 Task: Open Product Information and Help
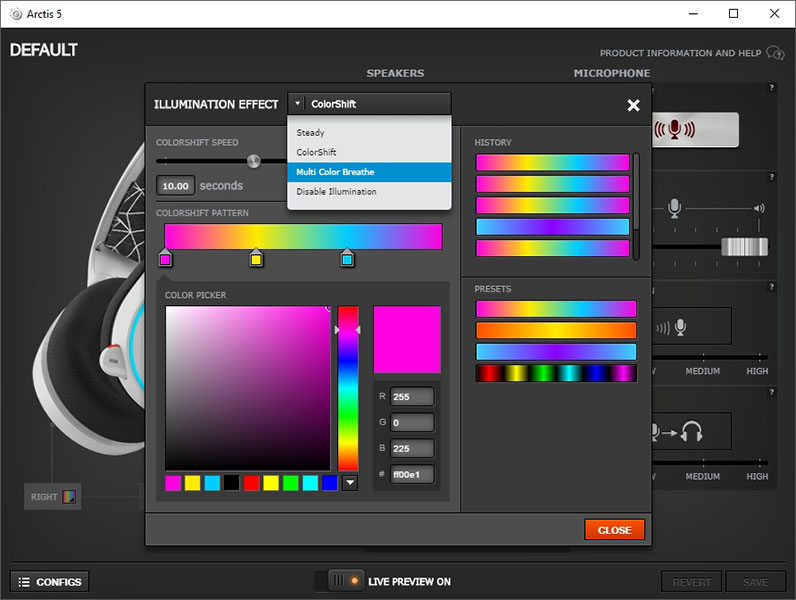(x=680, y=53)
